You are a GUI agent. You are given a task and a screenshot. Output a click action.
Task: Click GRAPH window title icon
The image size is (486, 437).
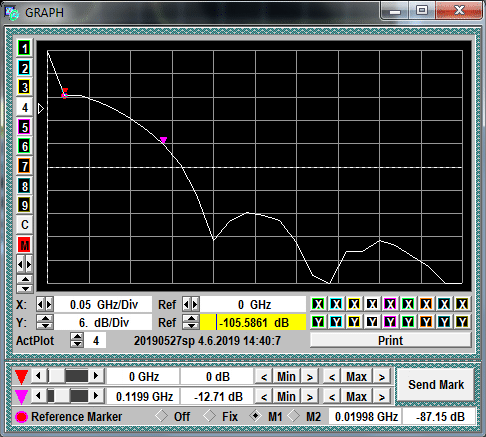coord(12,13)
